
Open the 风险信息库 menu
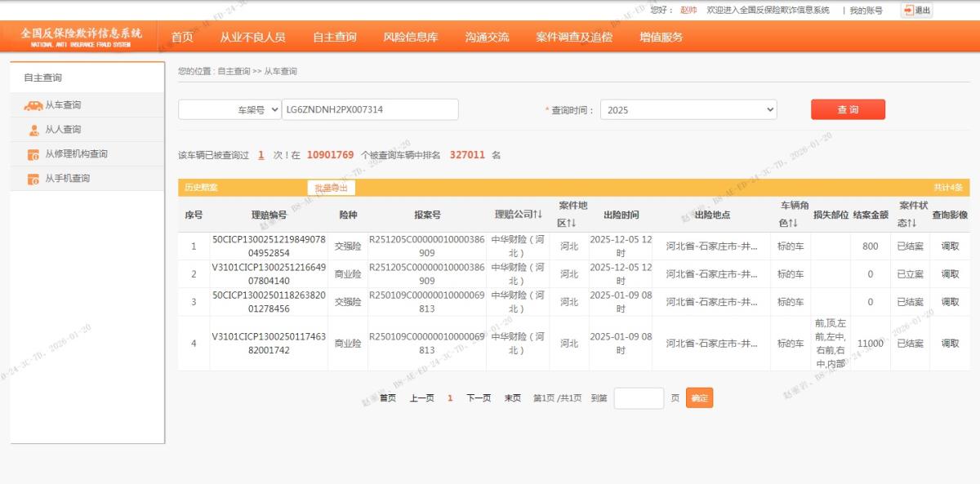click(411, 37)
